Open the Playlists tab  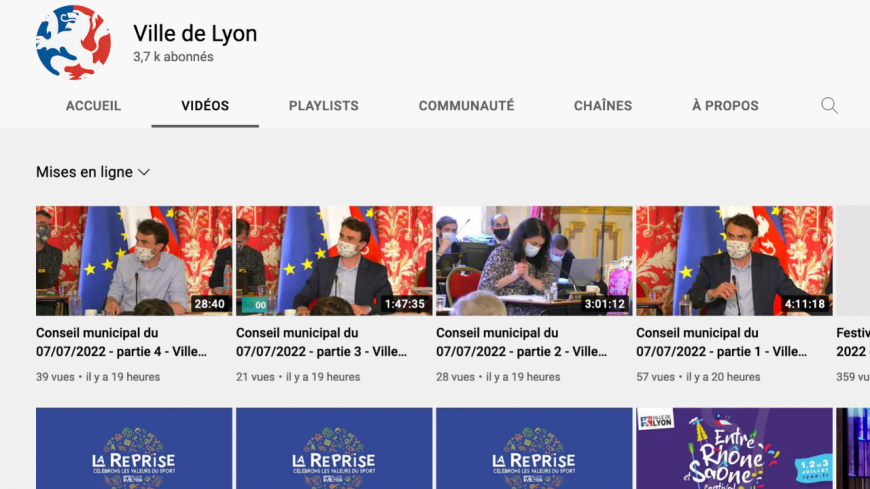click(323, 106)
